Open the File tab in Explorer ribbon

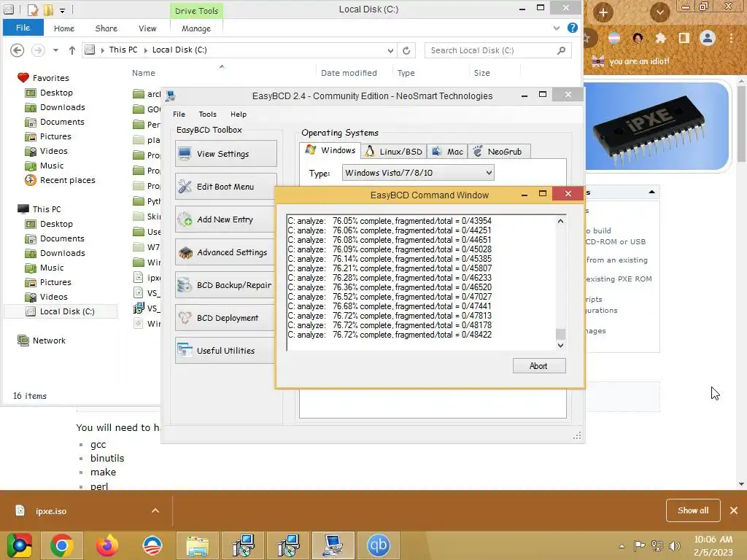tap(23, 28)
